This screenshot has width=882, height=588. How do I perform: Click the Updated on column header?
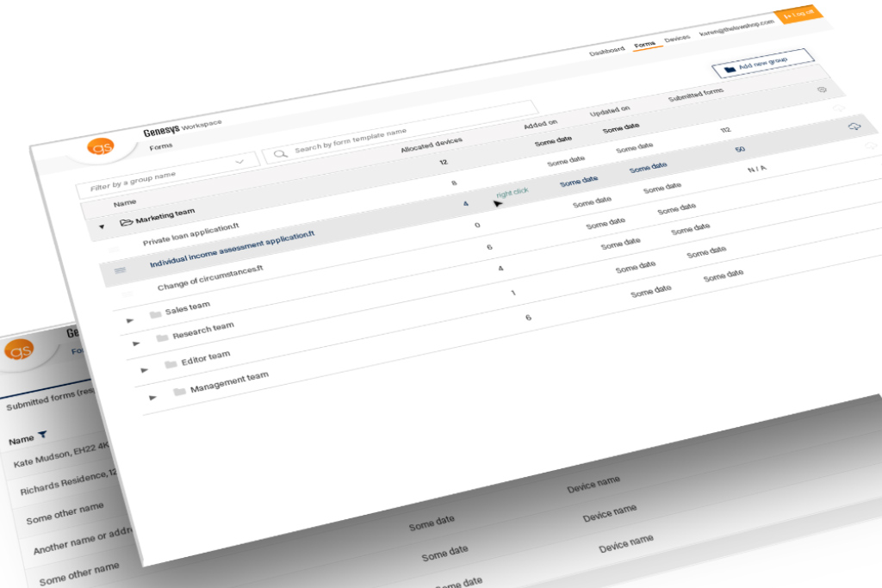(610, 112)
